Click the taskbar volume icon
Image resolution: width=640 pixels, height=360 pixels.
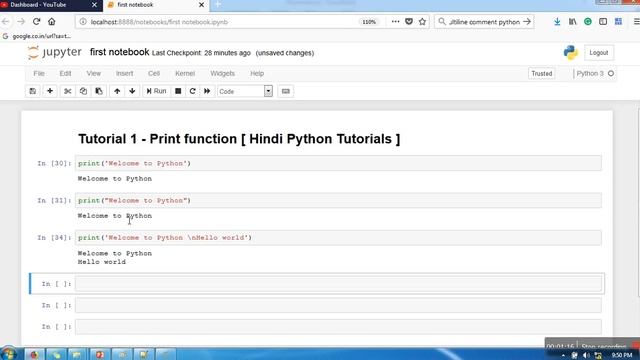586,356
